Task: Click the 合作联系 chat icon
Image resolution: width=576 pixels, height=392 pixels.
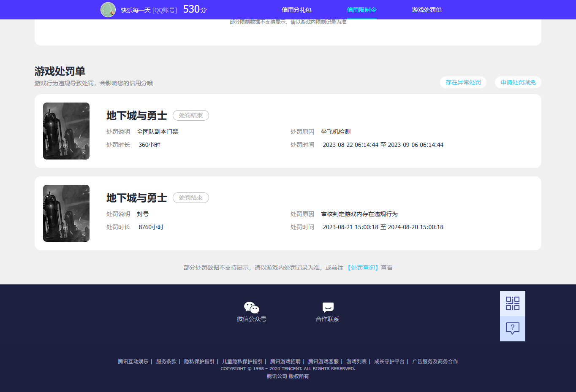Action: [x=328, y=308]
